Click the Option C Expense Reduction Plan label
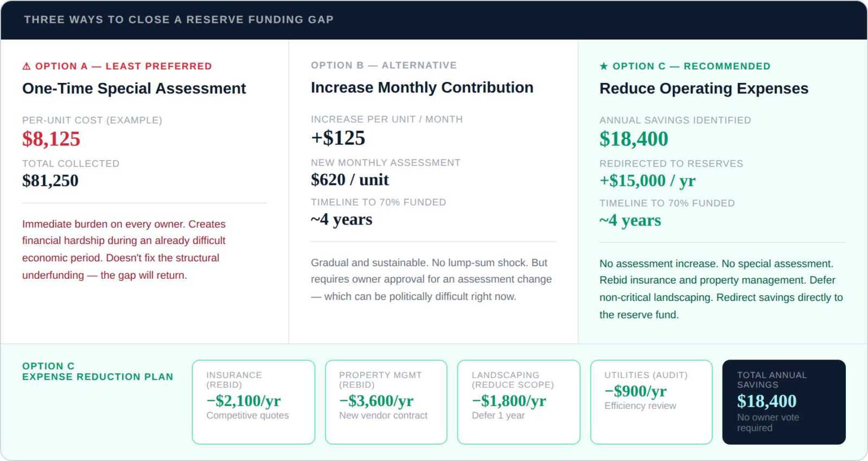Screen dimensions: 868x461 coord(98,372)
